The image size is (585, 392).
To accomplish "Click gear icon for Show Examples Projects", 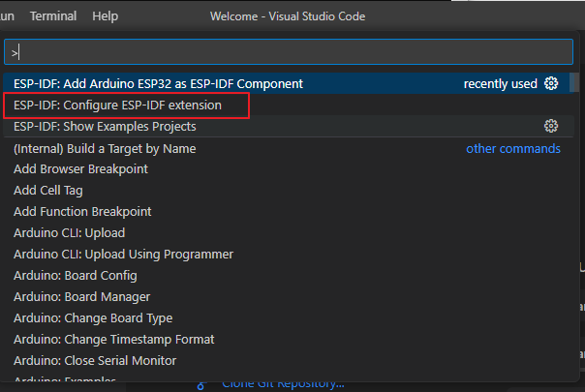I will 551,126.
